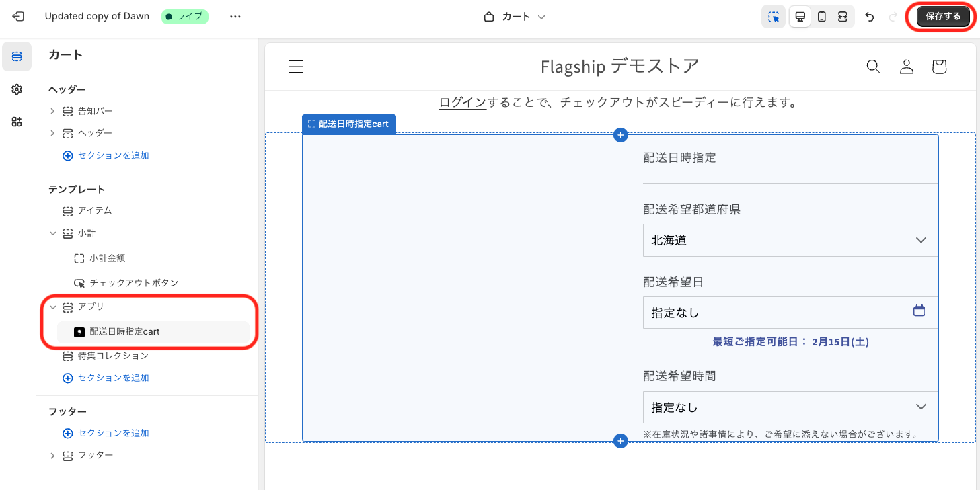Expand the フッター section
The width and height of the screenshot is (980, 490).
pyautogui.click(x=52, y=455)
